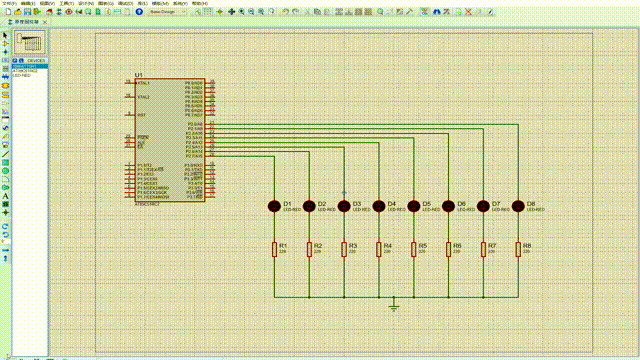Screen dimensions: 640x360
Task: Select the 2D Text 'A' tool
Action: [x=5, y=196]
